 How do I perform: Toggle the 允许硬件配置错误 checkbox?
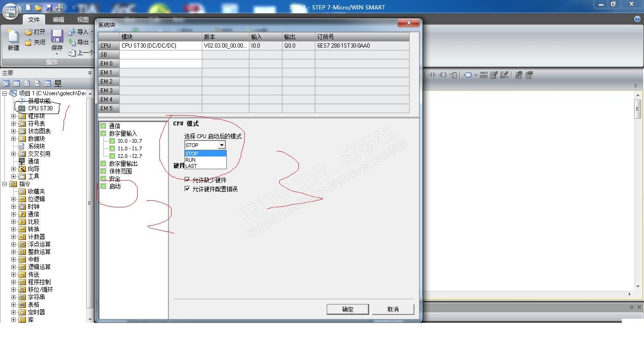(x=187, y=189)
